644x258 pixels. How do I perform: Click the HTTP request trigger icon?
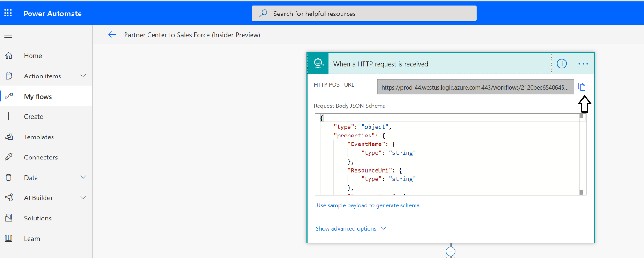tap(318, 64)
